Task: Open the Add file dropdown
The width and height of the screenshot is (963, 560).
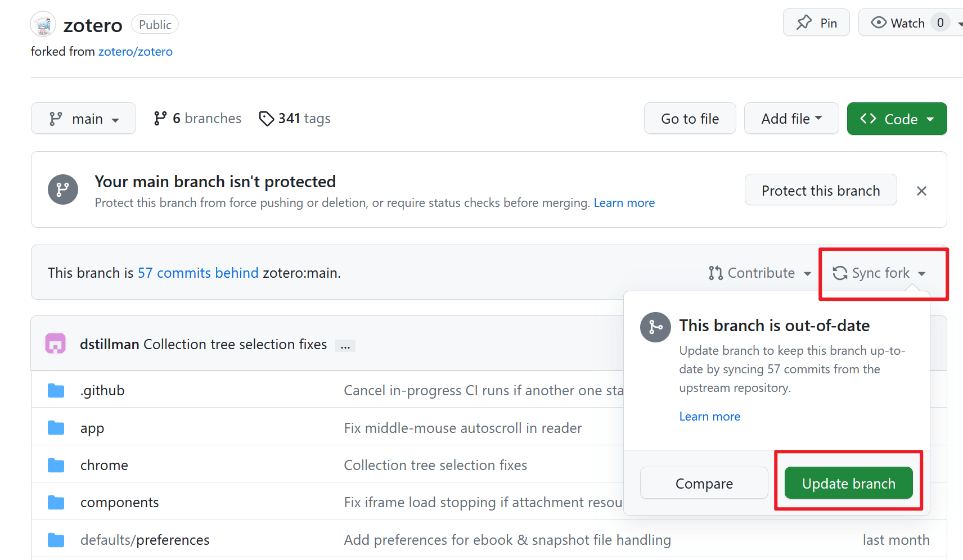Action: coord(791,119)
